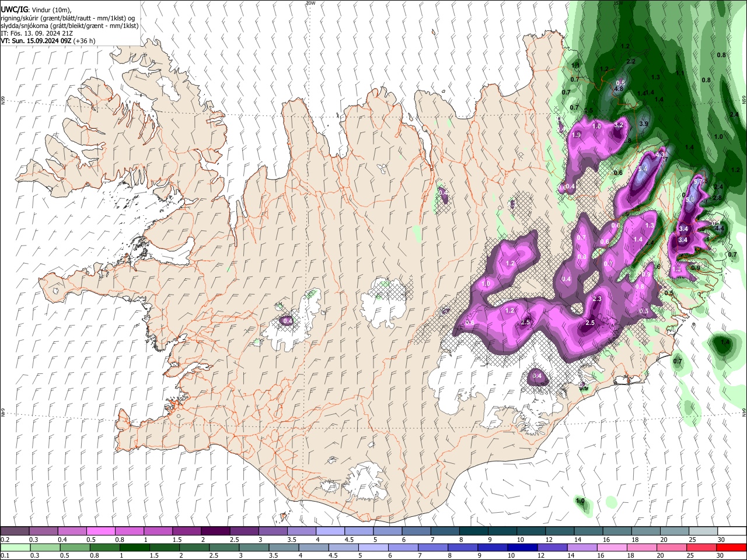Pick the navy blue 10 mm rain legend swatch
Image resolution: width=747 pixels, height=560 pixels.
point(521,547)
